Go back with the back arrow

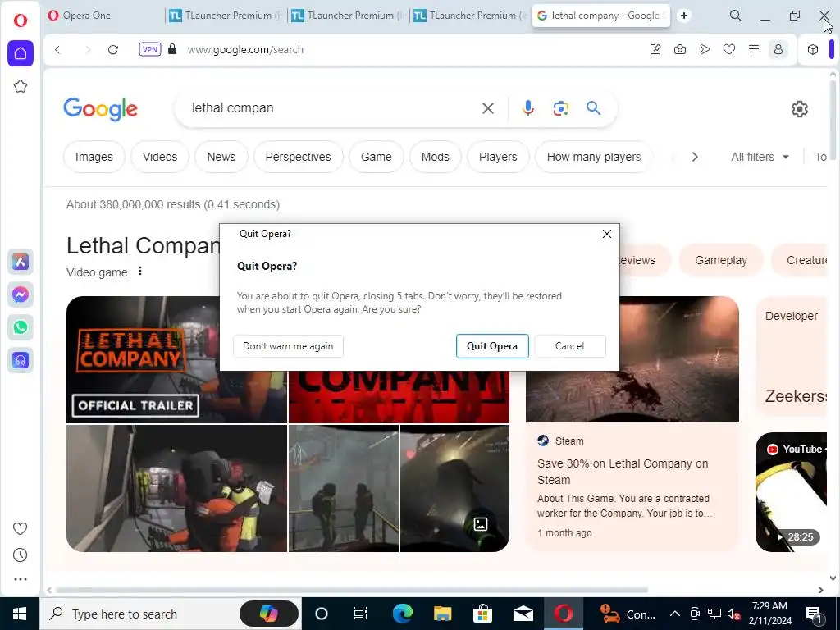[58, 50]
